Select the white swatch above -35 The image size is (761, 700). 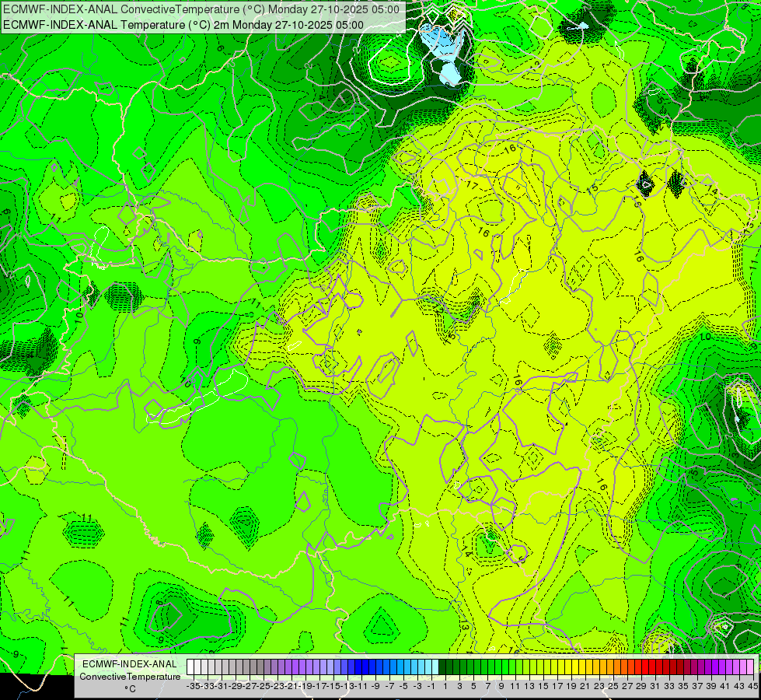pos(190,667)
